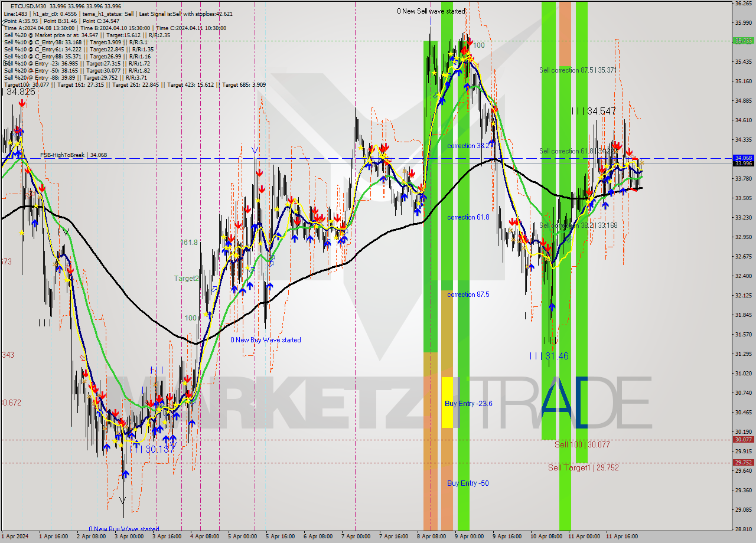Click 30.465 on the price axis
The height and width of the screenshot is (543, 756).
point(743,413)
